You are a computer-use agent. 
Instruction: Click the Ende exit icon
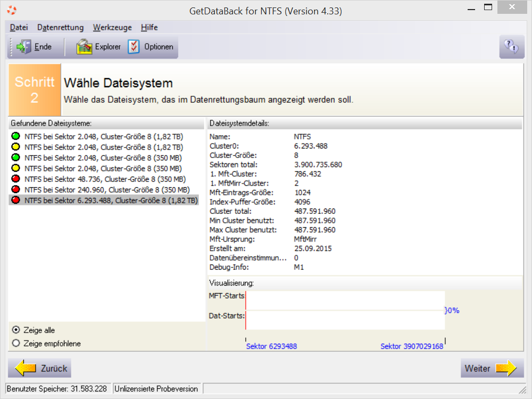coord(24,46)
